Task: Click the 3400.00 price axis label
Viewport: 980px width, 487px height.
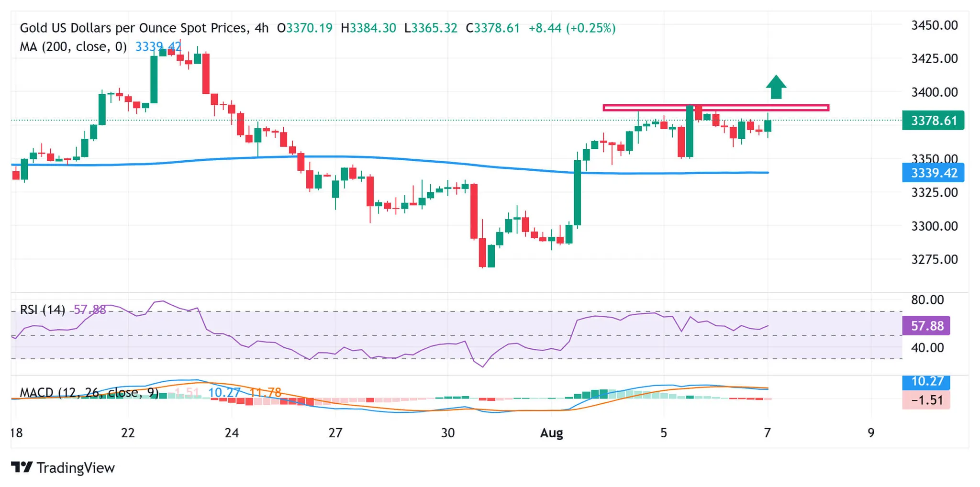Action: coord(934,92)
